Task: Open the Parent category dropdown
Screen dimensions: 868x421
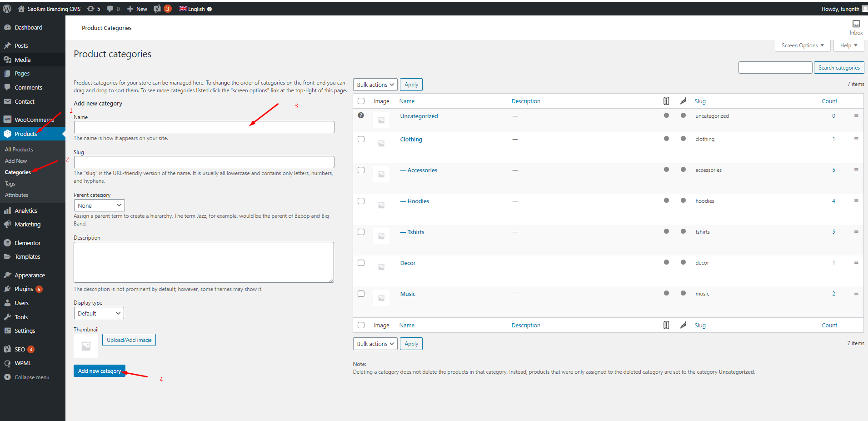Action: [x=99, y=205]
